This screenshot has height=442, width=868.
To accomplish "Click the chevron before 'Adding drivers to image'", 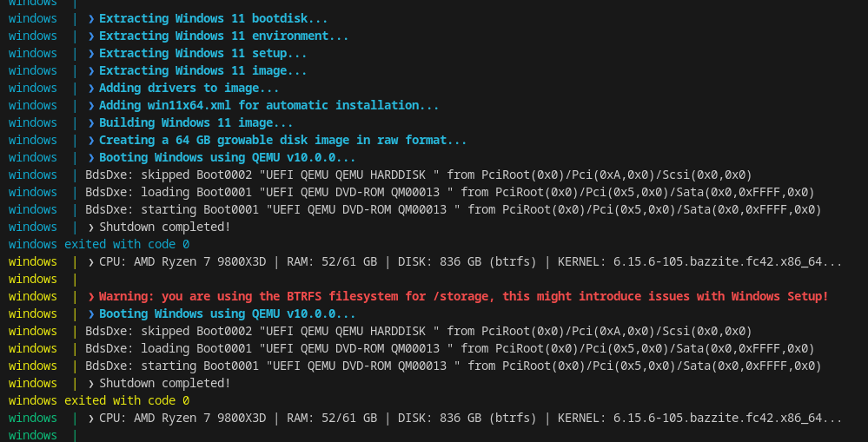I will click(x=91, y=89).
